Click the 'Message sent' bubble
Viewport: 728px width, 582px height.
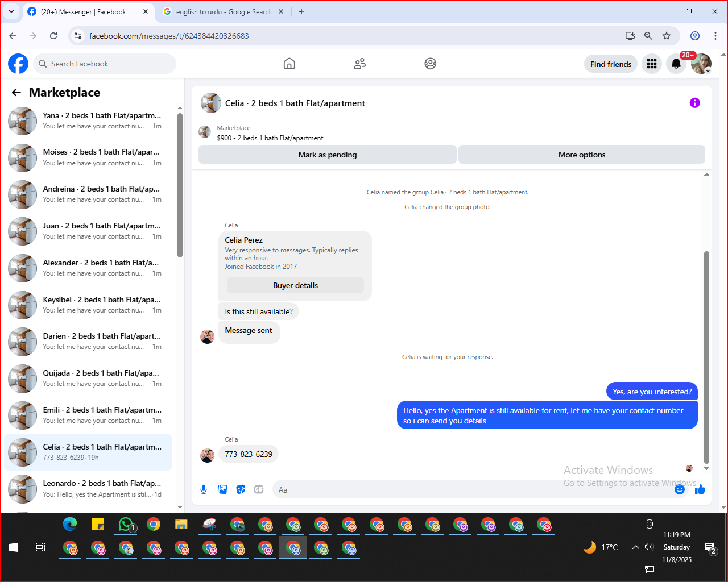coord(249,332)
